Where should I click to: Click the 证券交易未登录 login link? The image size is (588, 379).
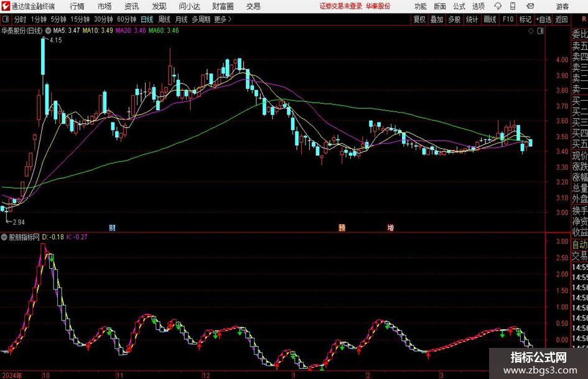[341, 6]
